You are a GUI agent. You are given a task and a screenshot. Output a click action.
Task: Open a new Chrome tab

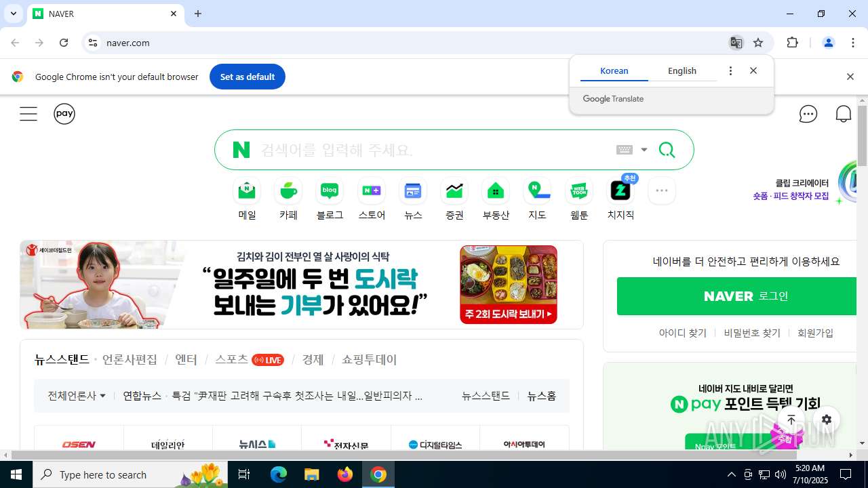pyautogui.click(x=198, y=14)
